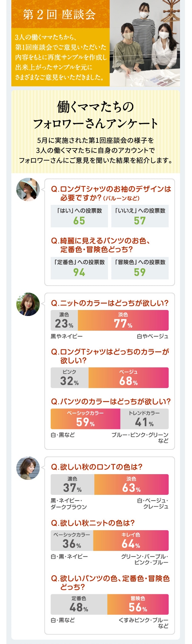Click the first respondent avatar wearing a hat
Viewport: 192px width, 644px height.
point(28,190)
